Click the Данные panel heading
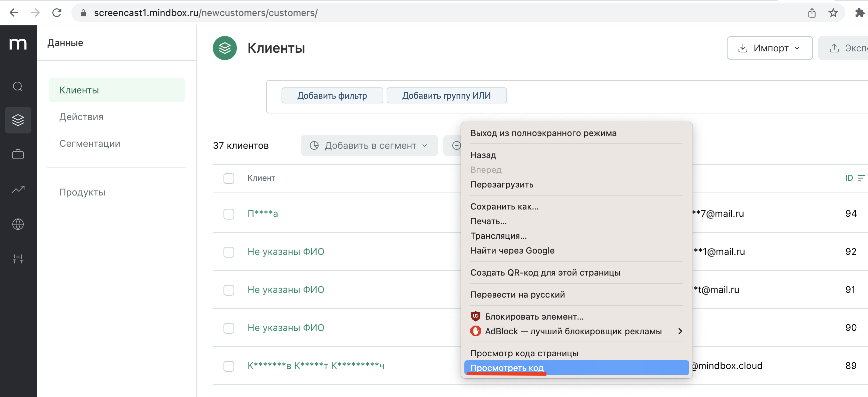Viewport: 868px width, 397px height. click(x=65, y=43)
